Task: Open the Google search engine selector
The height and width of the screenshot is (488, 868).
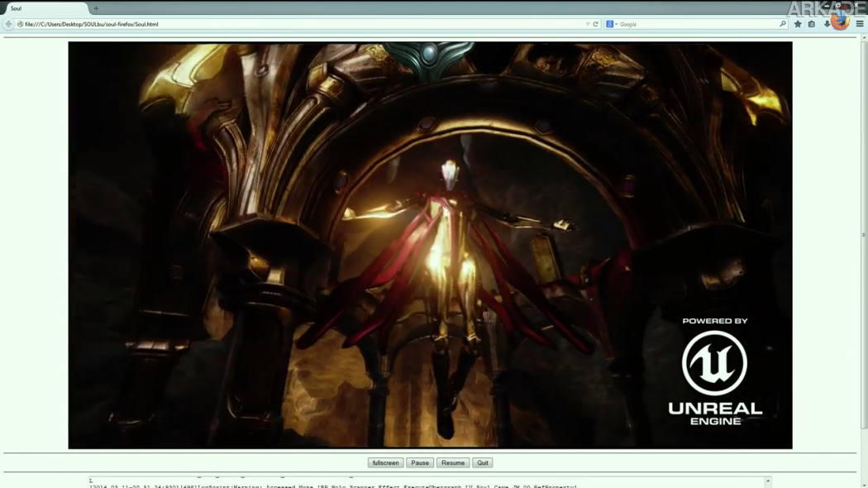Action: coord(612,24)
